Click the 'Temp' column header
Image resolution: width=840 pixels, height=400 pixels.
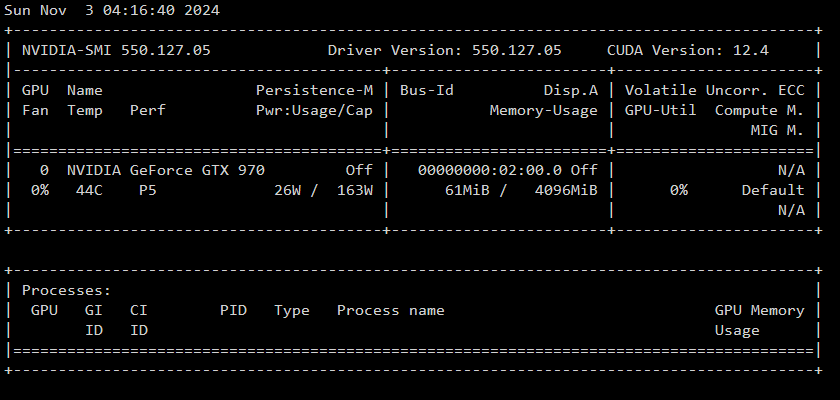pos(85,110)
